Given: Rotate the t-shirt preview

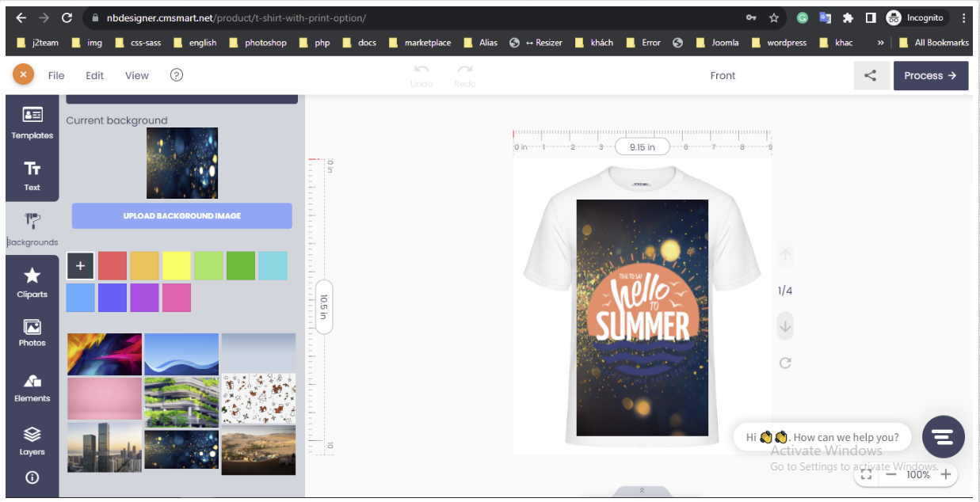Looking at the screenshot, I should click(784, 363).
